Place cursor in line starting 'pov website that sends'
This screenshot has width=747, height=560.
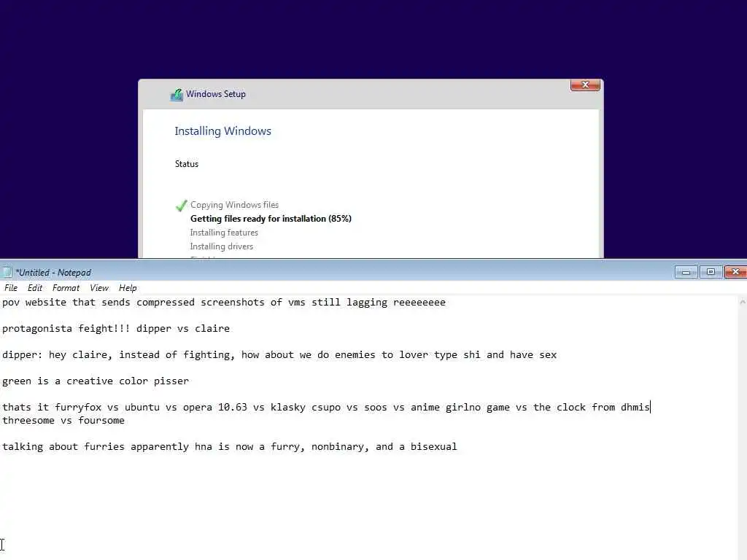click(x=224, y=303)
